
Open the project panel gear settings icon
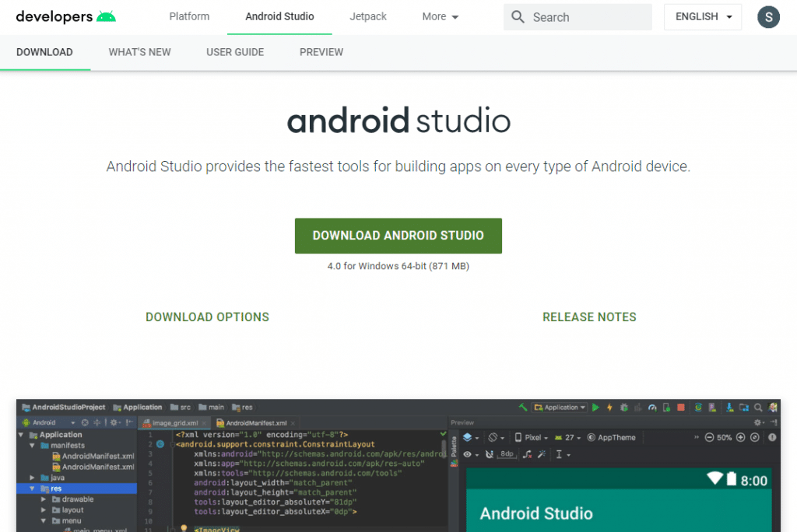(115, 422)
